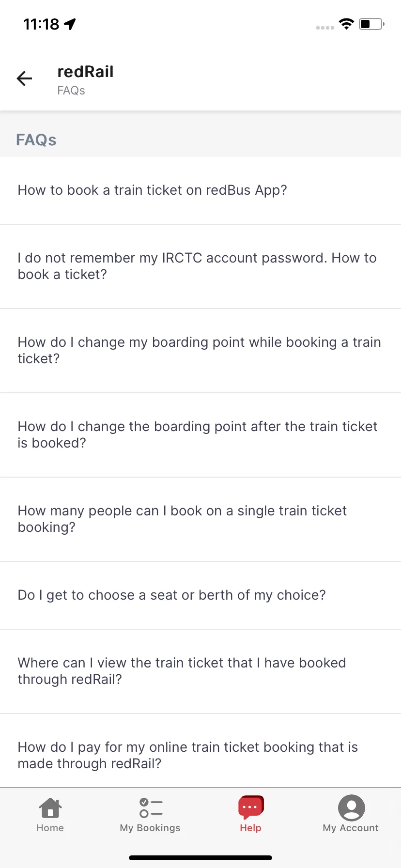Switch to the My Bookings tab label
Viewport: 401px width, 868px height.
click(x=150, y=828)
